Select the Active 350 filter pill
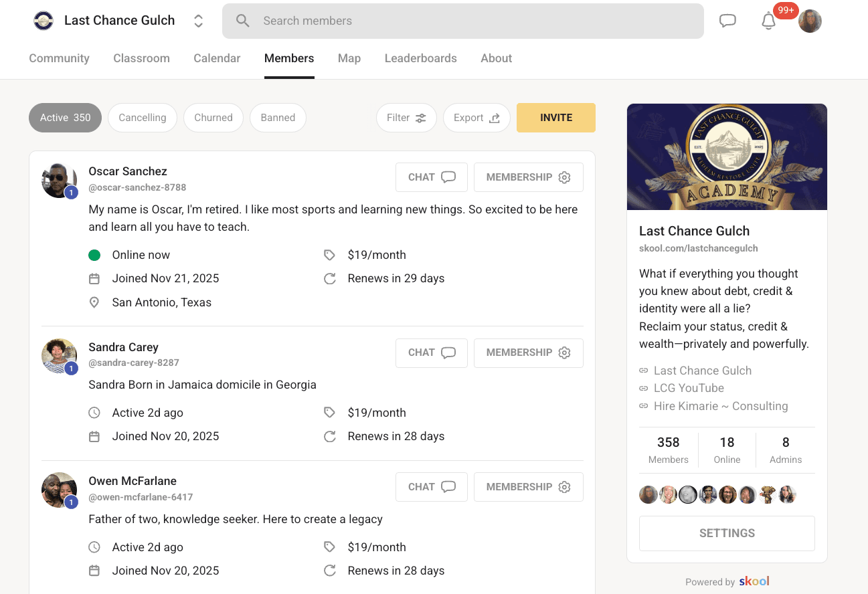The width and height of the screenshot is (868, 594). (x=65, y=118)
